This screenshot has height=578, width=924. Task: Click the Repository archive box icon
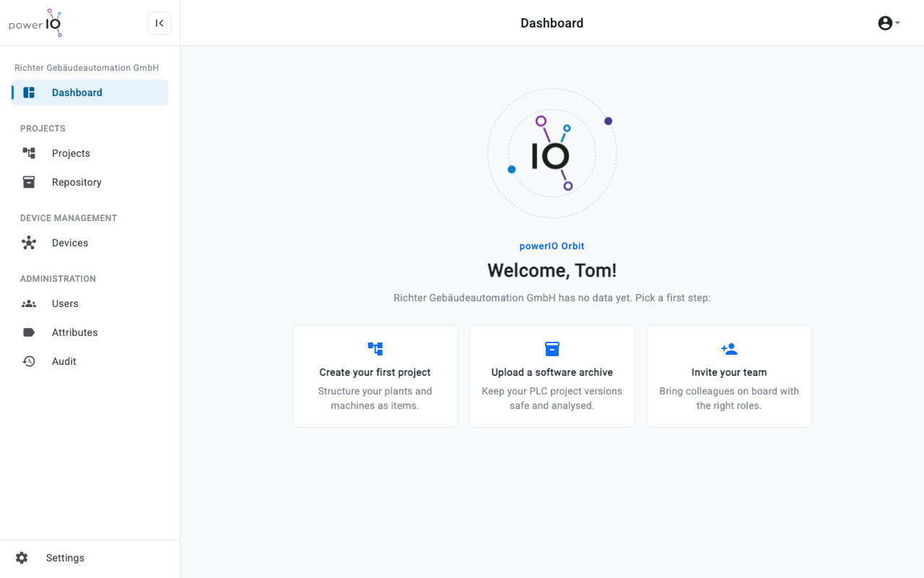tap(29, 182)
